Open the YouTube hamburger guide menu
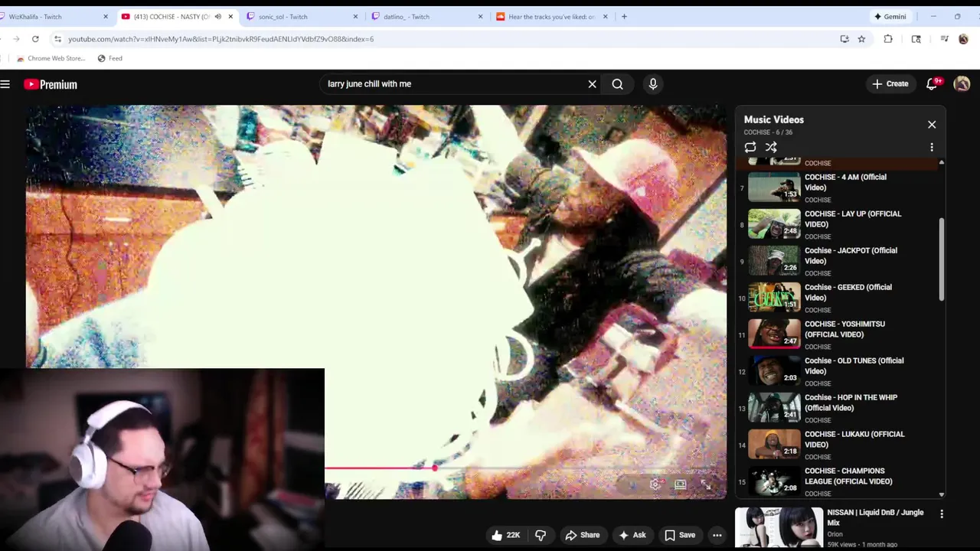Screen dimensions: 980x551 (5, 84)
